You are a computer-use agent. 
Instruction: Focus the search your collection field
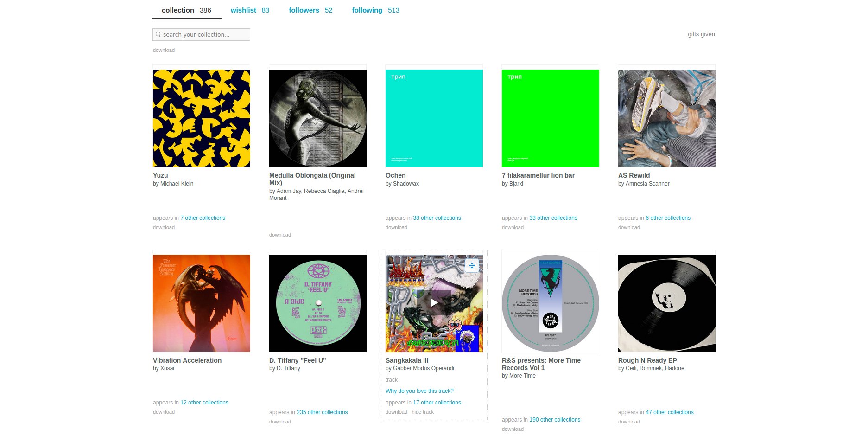tap(201, 34)
